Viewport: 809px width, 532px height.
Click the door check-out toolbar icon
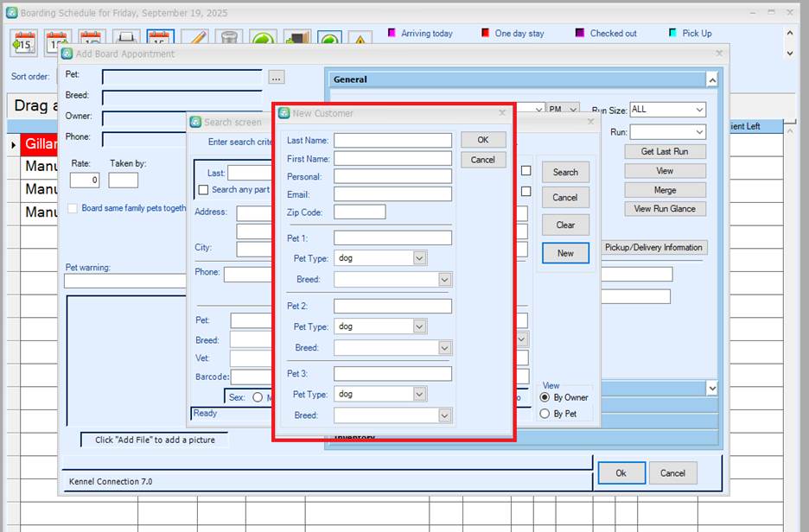tap(296, 41)
